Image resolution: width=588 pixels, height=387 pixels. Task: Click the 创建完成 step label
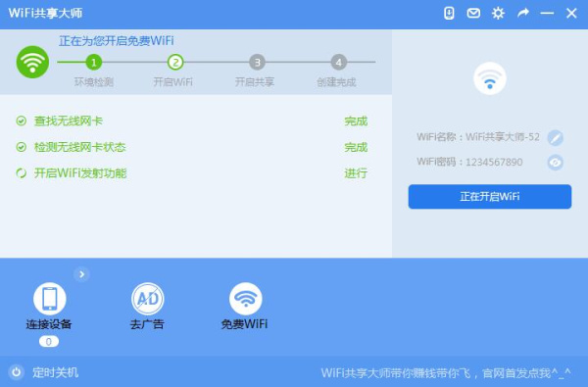coord(336,81)
